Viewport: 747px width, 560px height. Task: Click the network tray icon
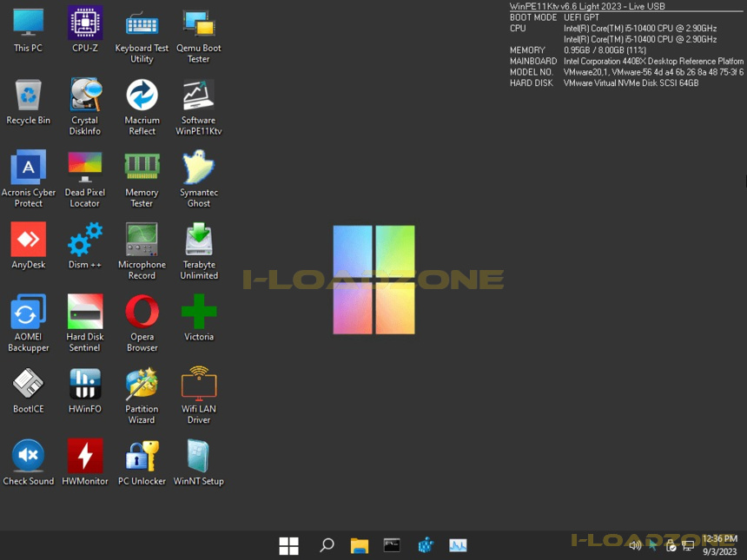coord(688,546)
